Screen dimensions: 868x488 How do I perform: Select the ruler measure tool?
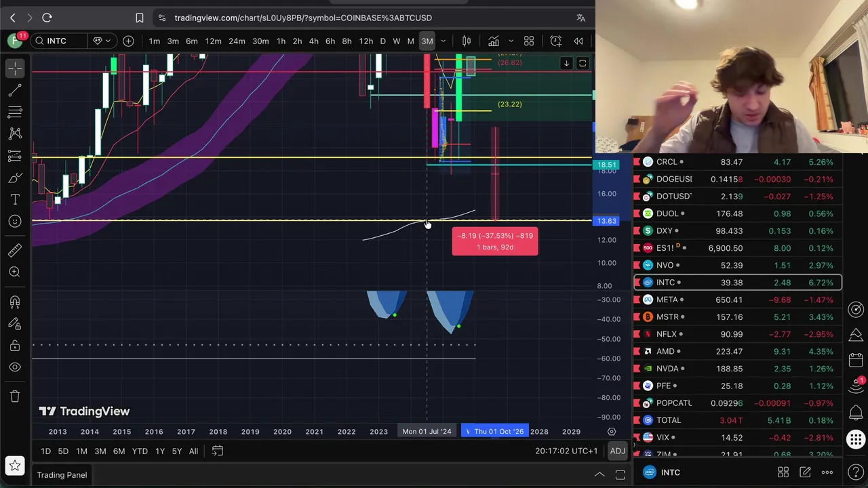pos(15,250)
